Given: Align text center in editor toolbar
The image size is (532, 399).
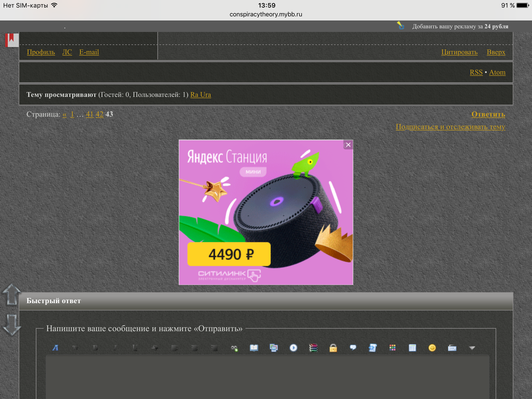Looking at the screenshot, I should click(x=194, y=348).
